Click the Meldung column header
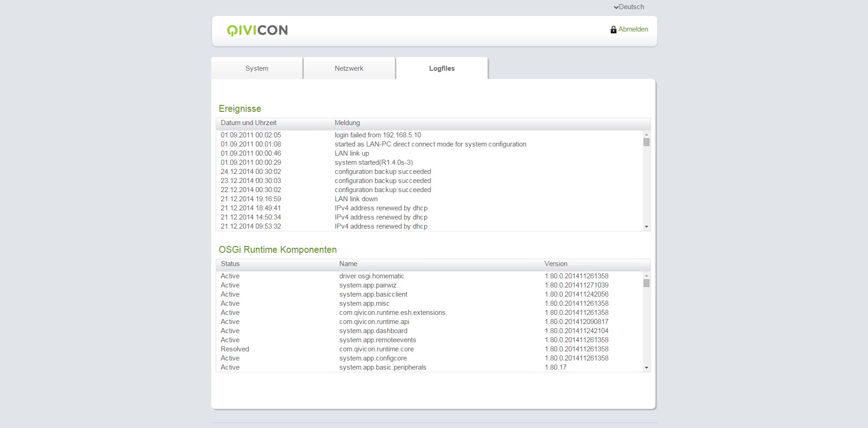The height and width of the screenshot is (428, 868). (x=347, y=123)
